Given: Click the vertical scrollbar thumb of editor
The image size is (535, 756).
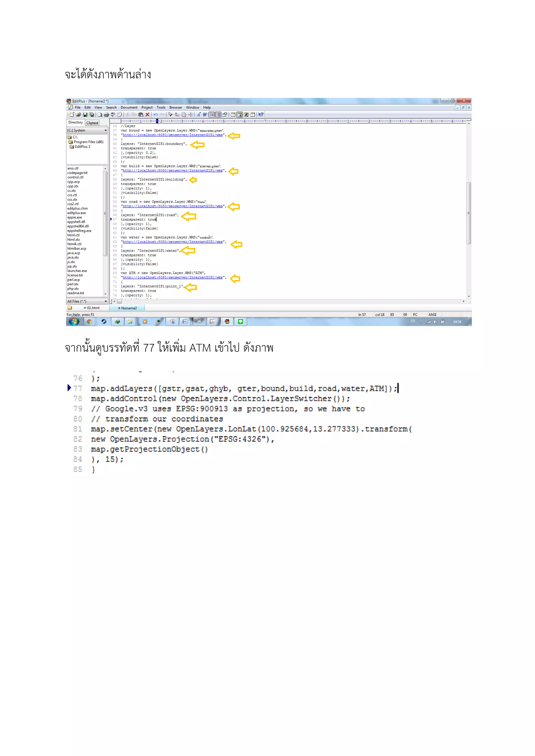Looking at the screenshot, I should pyautogui.click(x=468, y=213).
